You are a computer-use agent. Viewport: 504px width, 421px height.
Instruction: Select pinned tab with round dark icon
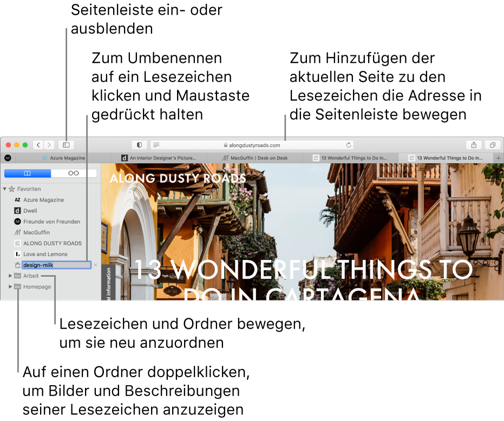click(x=8, y=158)
